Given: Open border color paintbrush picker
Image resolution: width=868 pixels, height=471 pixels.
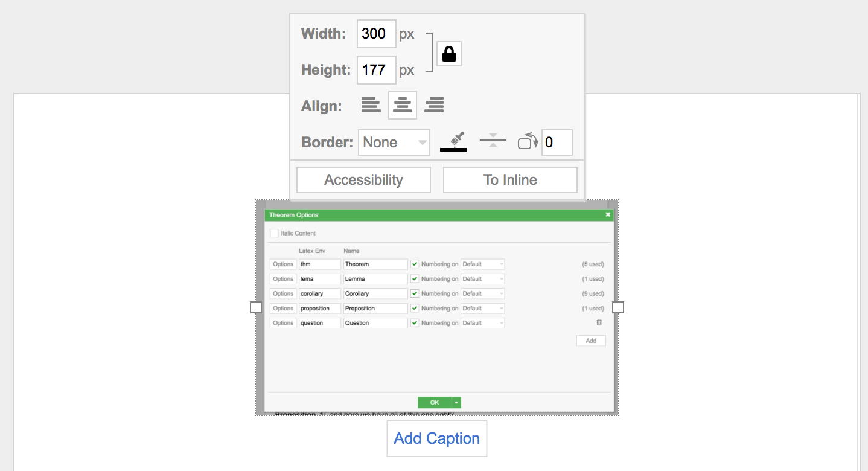Looking at the screenshot, I should tap(453, 142).
